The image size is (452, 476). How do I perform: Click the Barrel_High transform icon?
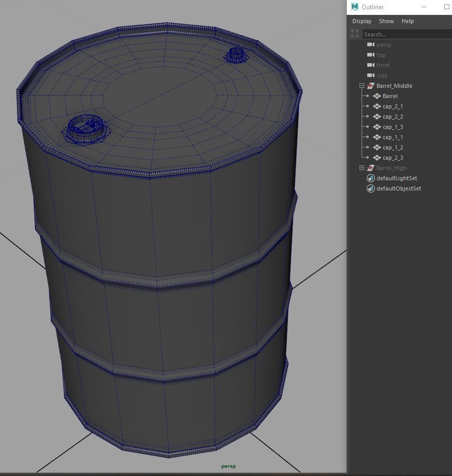pyautogui.click(x=370, y=168)
